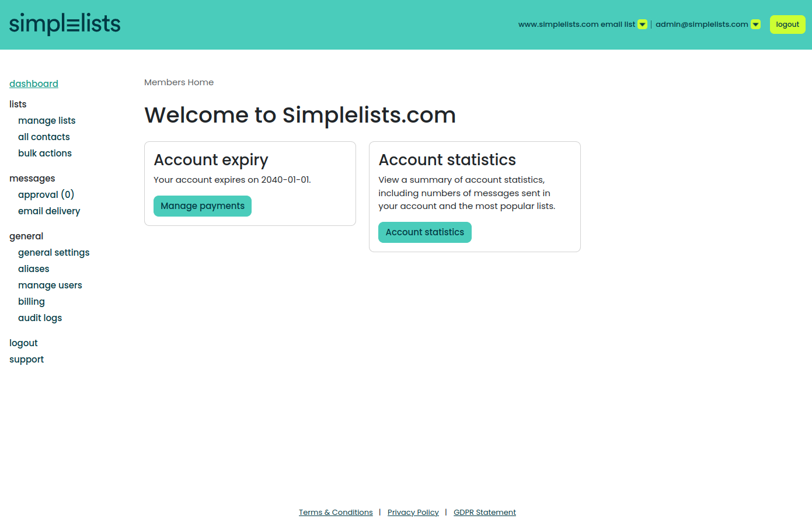This screenshot has width=812, height=519.
Task: Open the Terms & Conditions footer link
Action: tap(336, 512)
